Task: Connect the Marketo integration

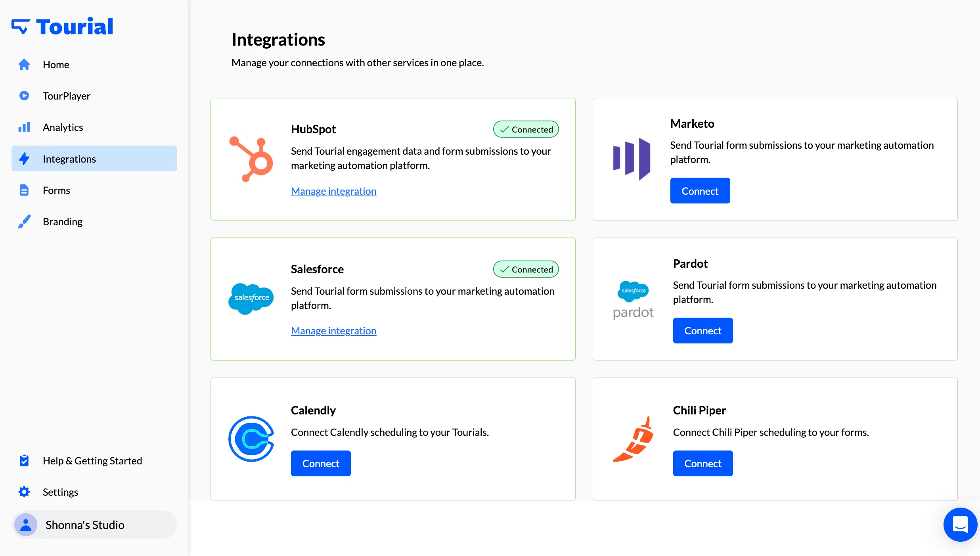Action: [700, 191]
